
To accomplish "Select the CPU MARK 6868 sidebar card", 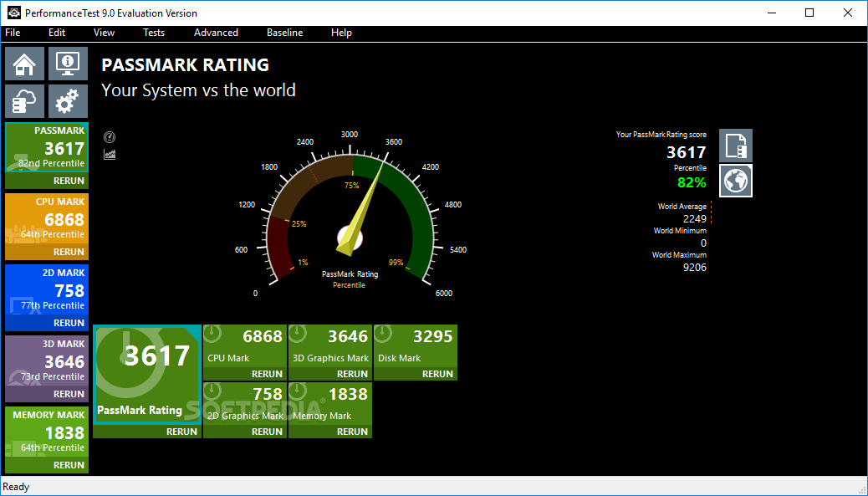I will pyautogui.click(x=47, y=218).
